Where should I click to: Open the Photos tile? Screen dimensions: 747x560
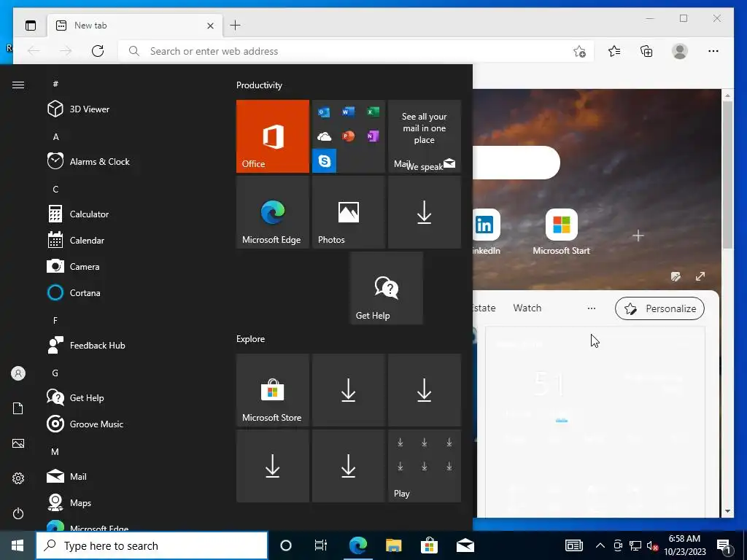[348, 212]
